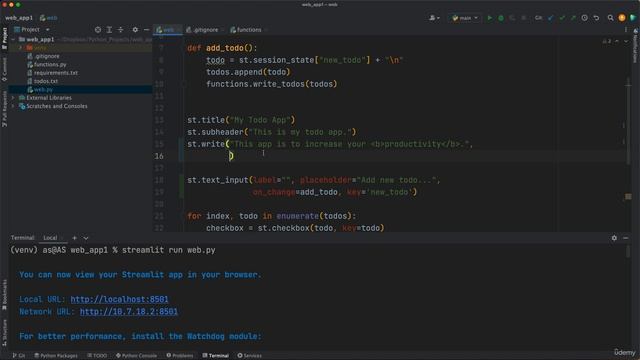Open the Project tool window sidebar button
Screen dimensions: 640x360
(x=4, y=38)
